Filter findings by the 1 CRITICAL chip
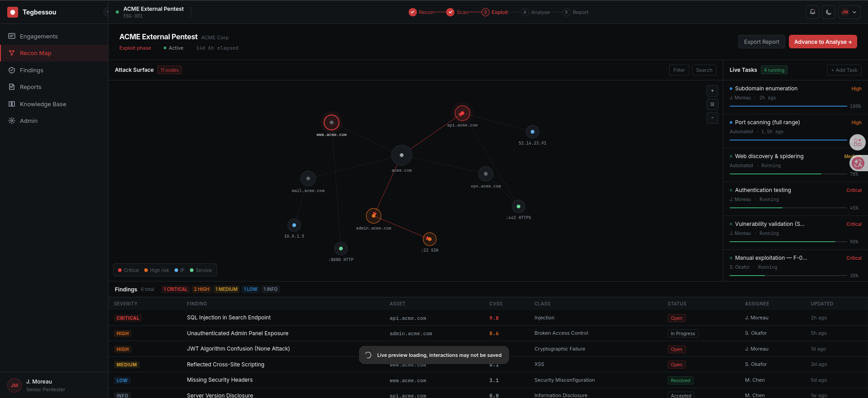Screen dimensions: 868x398 (175, 289)
